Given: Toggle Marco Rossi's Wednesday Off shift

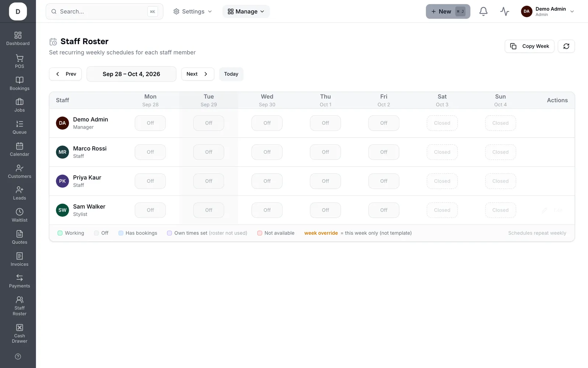Looking at the screenshot, I should coord(267,152).
